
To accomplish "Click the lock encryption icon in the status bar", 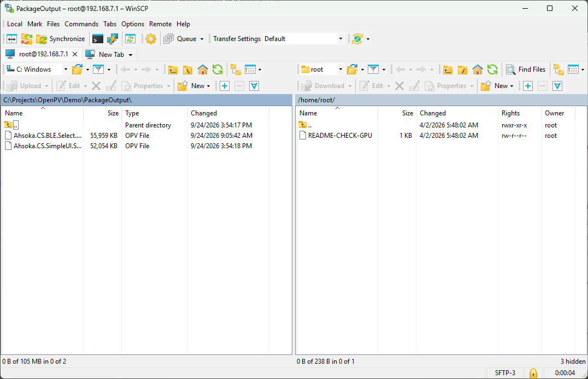I will tap(533, 373).
